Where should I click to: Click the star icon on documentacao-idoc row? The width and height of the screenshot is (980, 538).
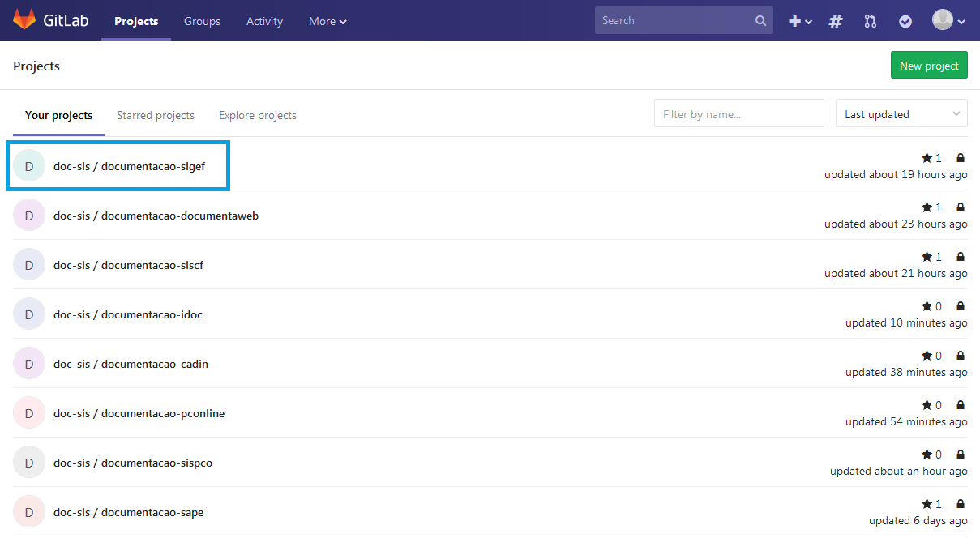[x=927, y=306]
